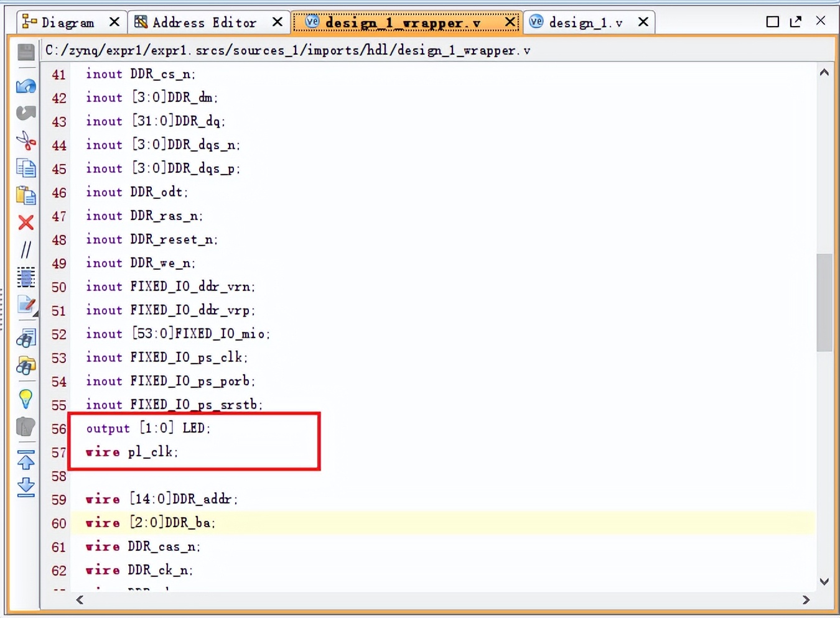Click the red X Delete icon
Viewport: 840px width, 618px height.
click(26, 223)
